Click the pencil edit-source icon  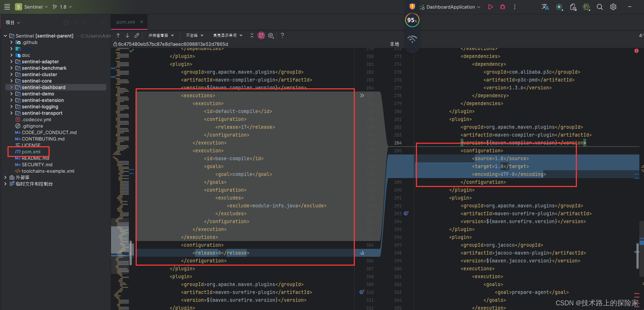(x=137, y=35)
